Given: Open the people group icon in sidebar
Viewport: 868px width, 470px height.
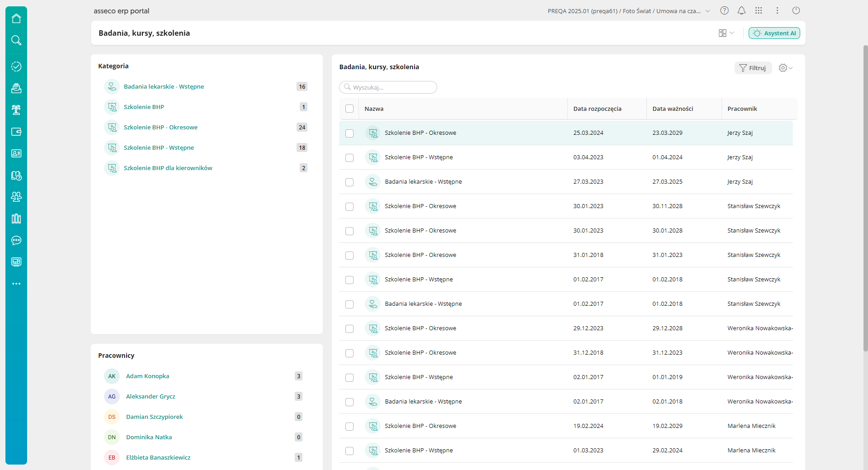Looking at the screenshot, I should pos(16,197).
